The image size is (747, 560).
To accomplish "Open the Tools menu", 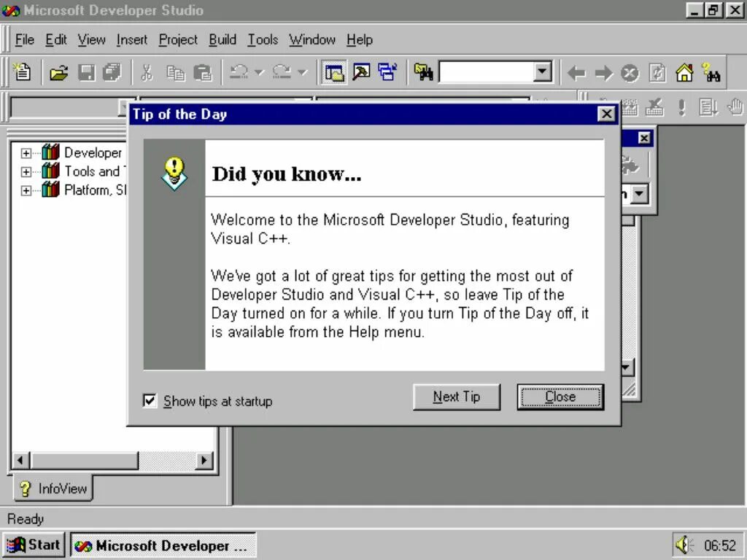I will pyautogui.click(x=263, y=39).
